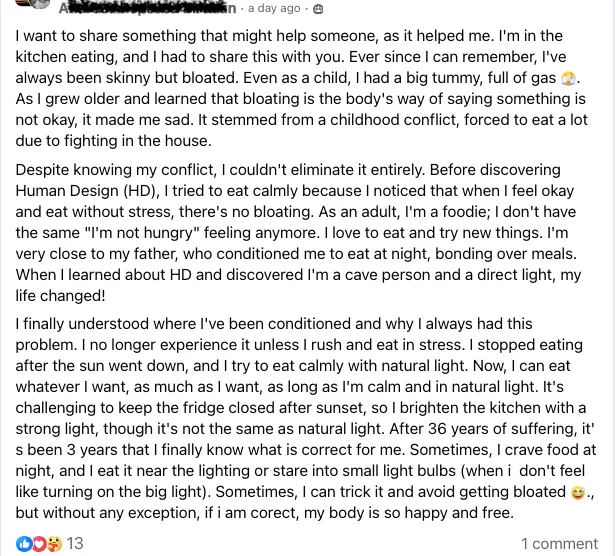Screen dimensions: 615x556
Task: Click the phrase 'skinny but bloated'
Action: coord(168,78)
